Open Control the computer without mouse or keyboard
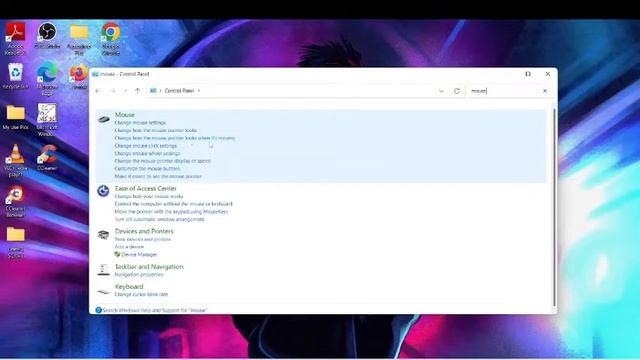 point(173,204)
